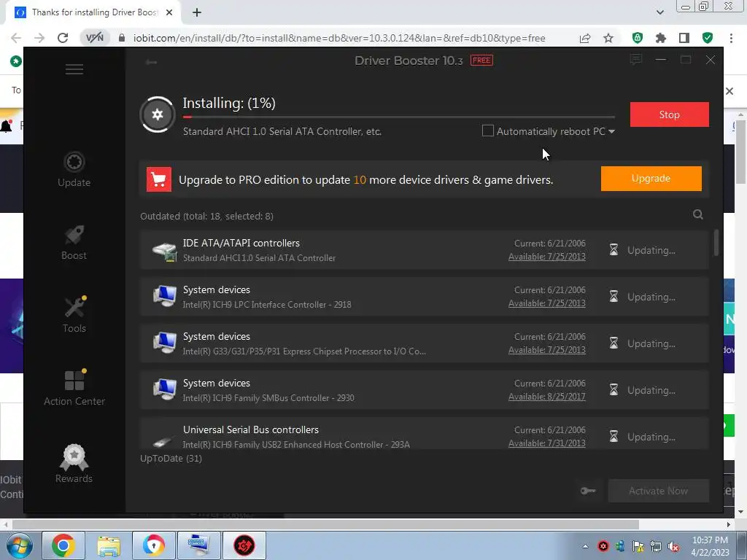Open the Action Center section

click(x=74, y=388)
